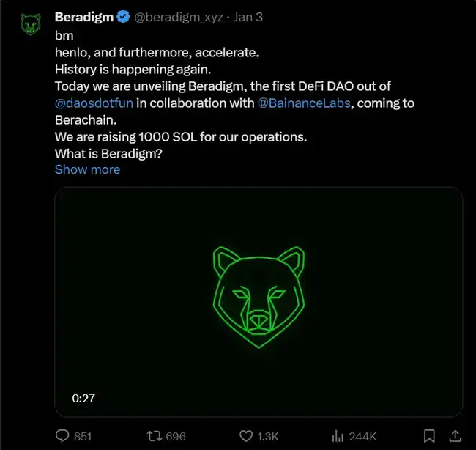The height and width of the screenshot is (450, 476).
Task: Click the 851 replies count
Action: pyautogui.click(x=83, y=436)
